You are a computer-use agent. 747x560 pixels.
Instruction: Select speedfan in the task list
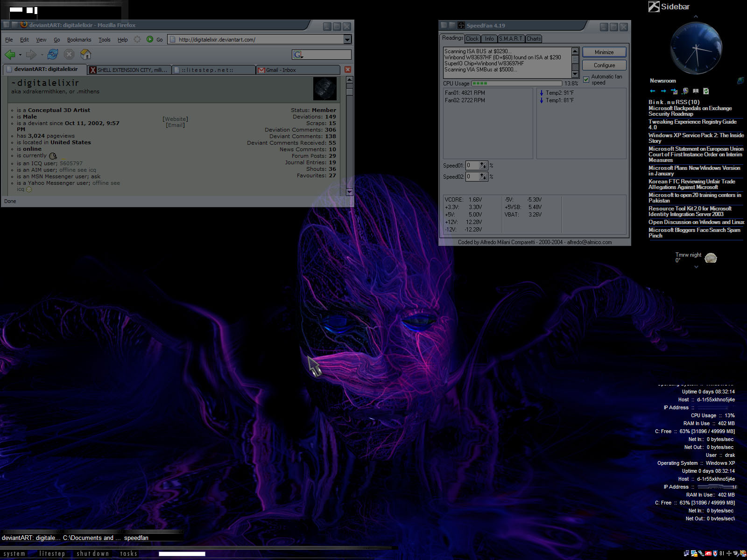pos(136,538)
